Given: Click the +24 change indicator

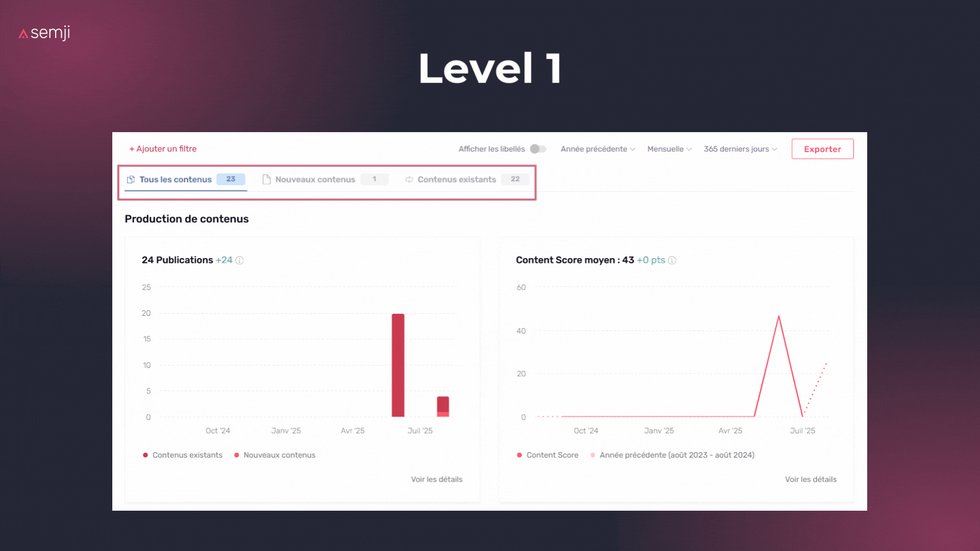Looking at the screenshot, I should (224, 260).
